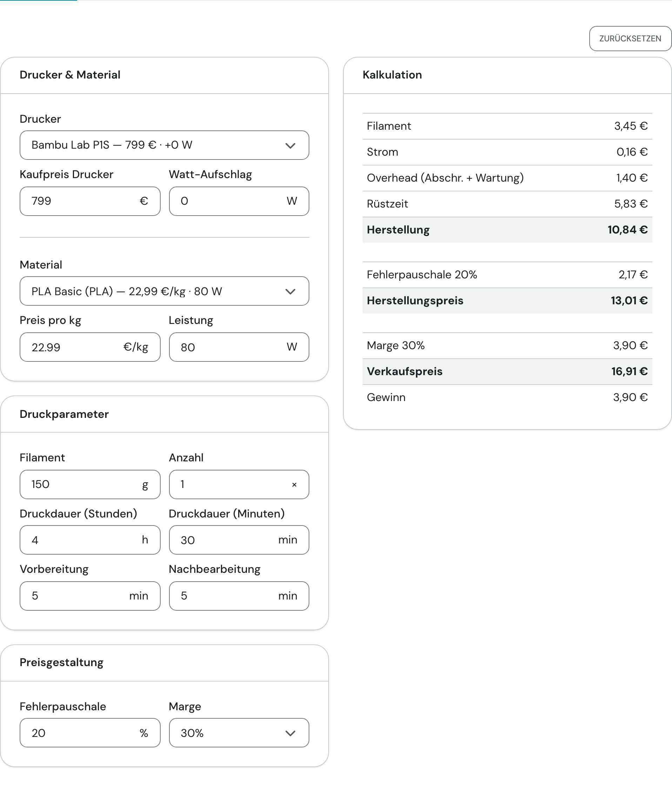
Task: Click the Druckparameter section heading
Action: pyautogui.click(x=64, y=414)
